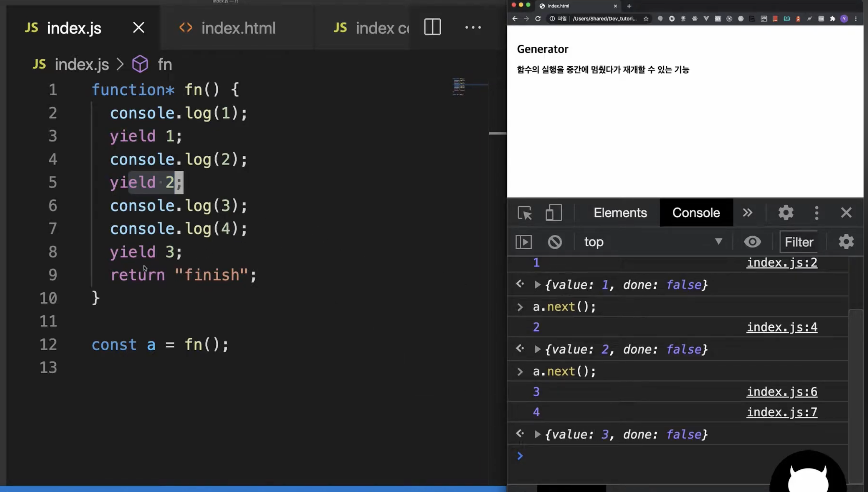Open DevTools settings gear icon
Screen dimensions: 868x492
(x=786, y=213)
